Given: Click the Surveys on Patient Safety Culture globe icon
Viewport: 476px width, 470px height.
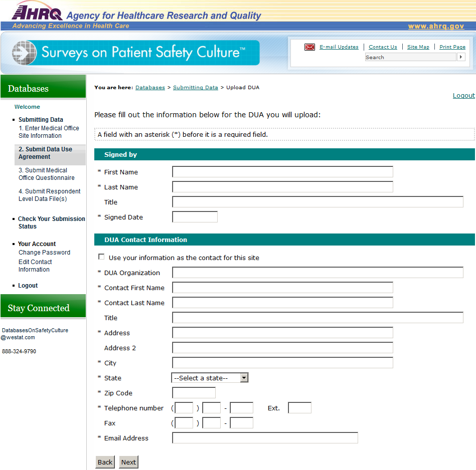Looking at the screenshot, I should click(24, 53).
